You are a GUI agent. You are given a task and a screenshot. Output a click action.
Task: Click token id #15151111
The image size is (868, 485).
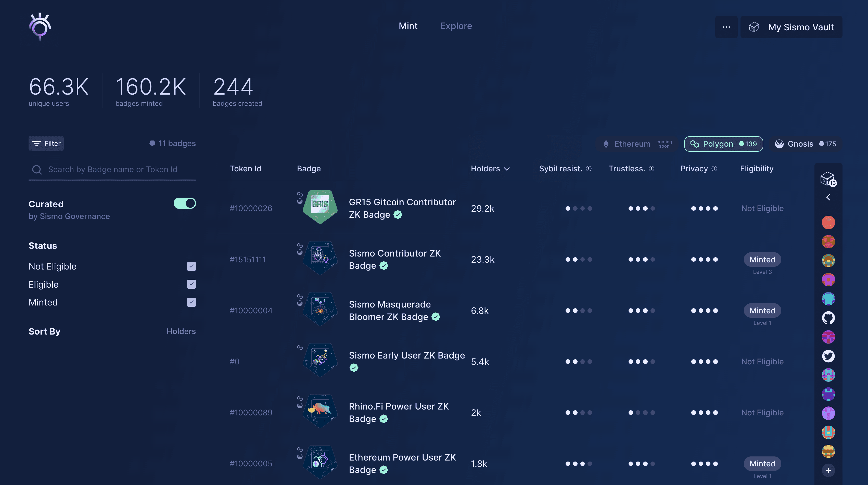248,260
